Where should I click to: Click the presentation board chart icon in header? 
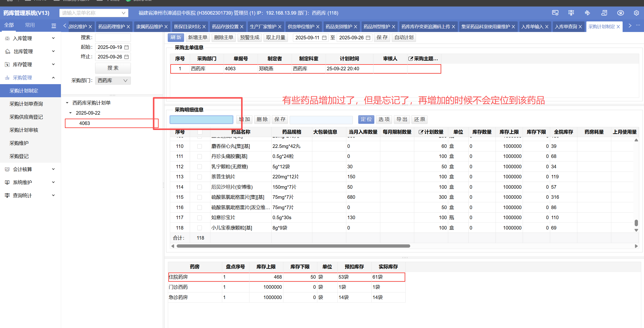[x=571, y=13]
